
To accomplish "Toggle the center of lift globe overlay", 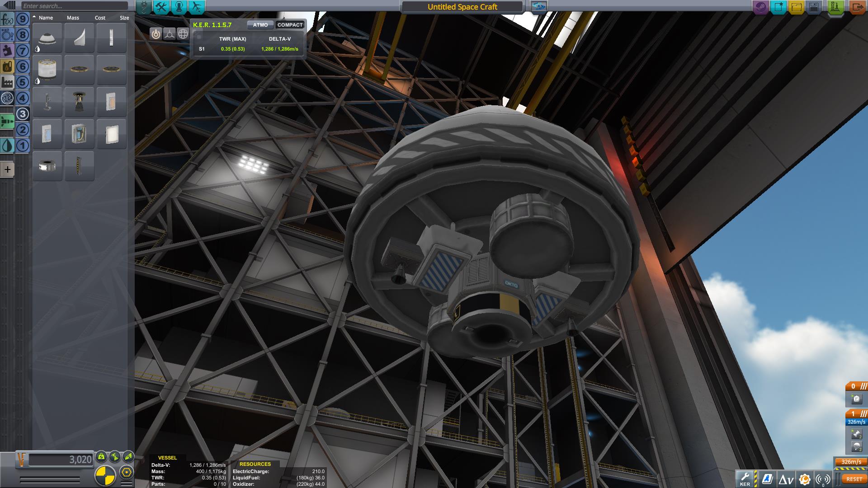I will [183, 34].
